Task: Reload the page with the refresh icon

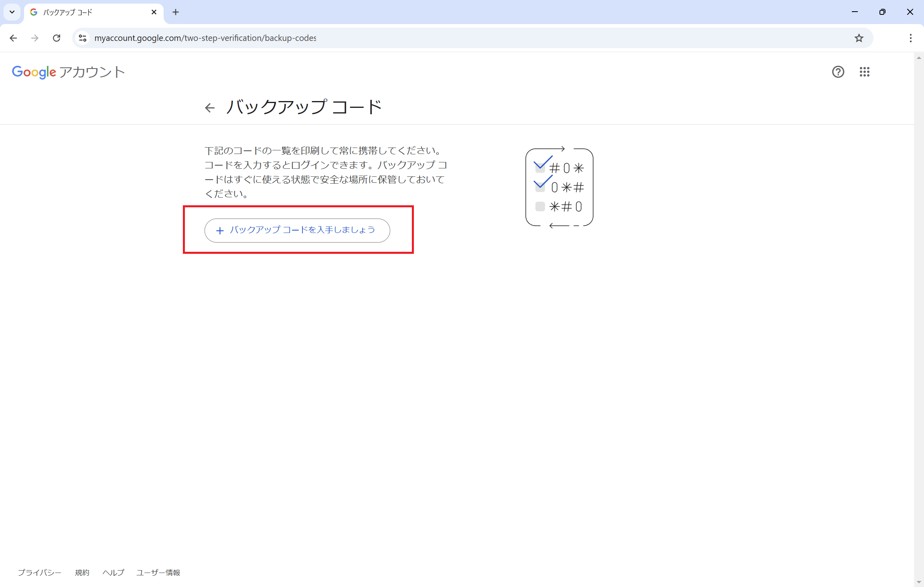Action: tap(57, 38)
